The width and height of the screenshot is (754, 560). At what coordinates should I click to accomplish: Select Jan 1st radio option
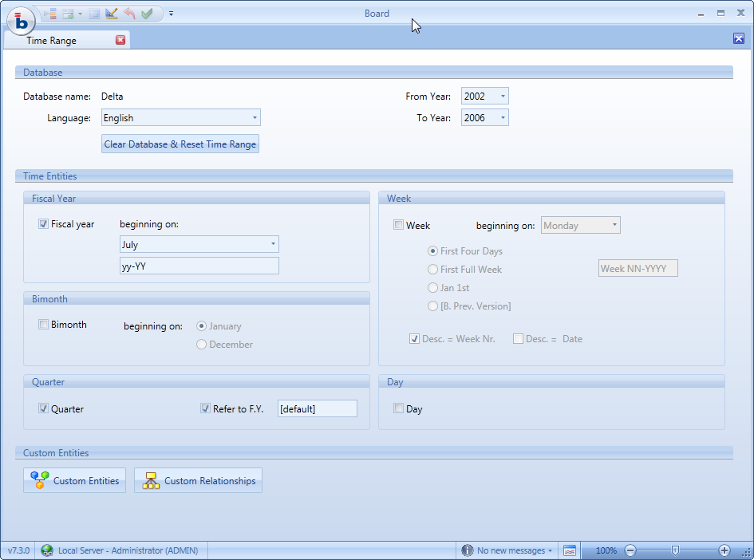[432, 287]
